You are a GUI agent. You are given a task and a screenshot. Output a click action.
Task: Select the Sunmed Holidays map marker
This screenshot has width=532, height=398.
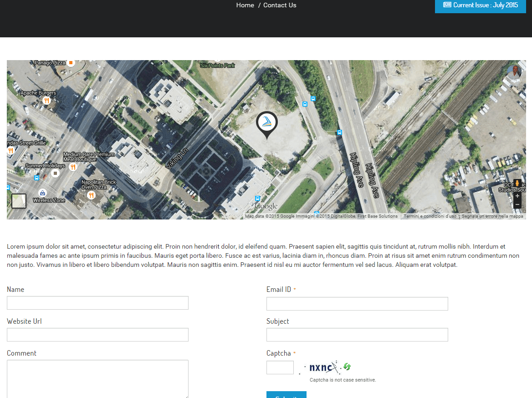tap(55, 173)
